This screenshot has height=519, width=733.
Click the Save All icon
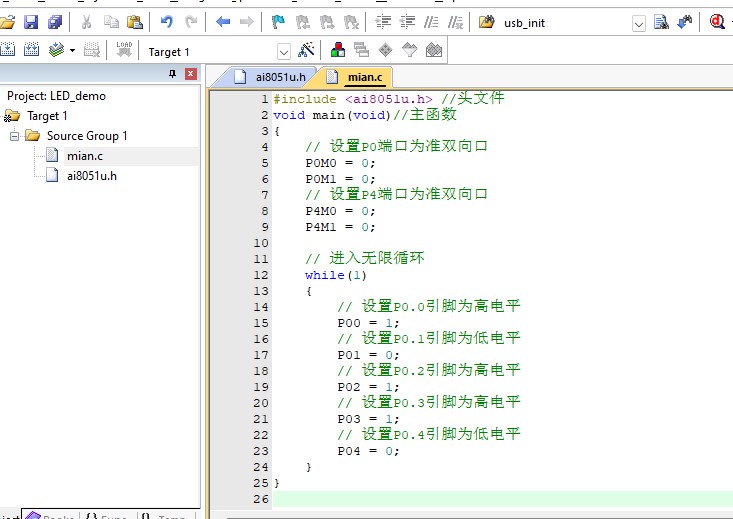click(x=54, y=21)
